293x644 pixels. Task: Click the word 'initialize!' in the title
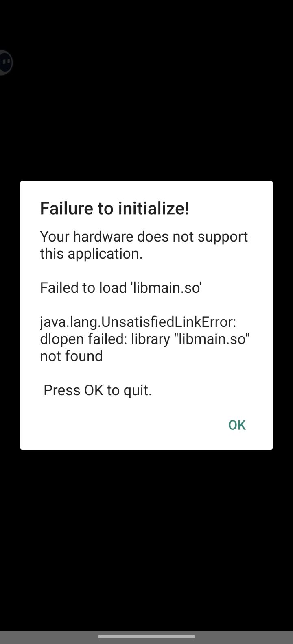[154, 208]
